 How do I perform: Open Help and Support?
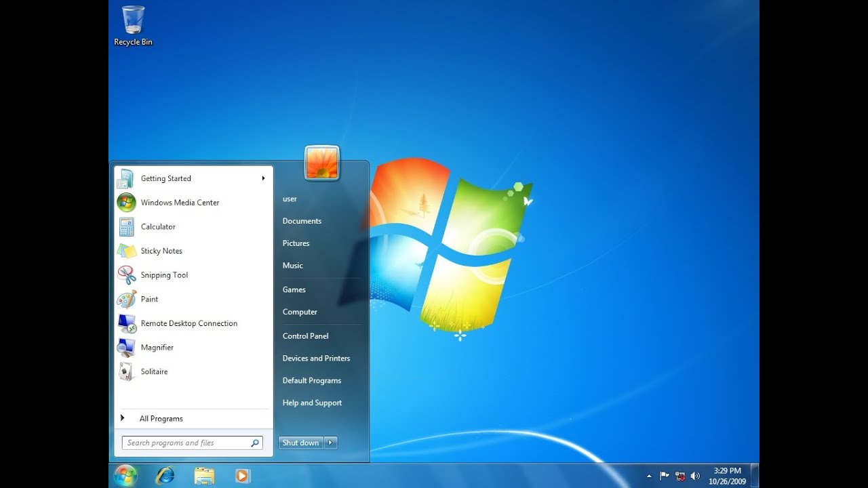pyautogui.click(x=312, y=403)
